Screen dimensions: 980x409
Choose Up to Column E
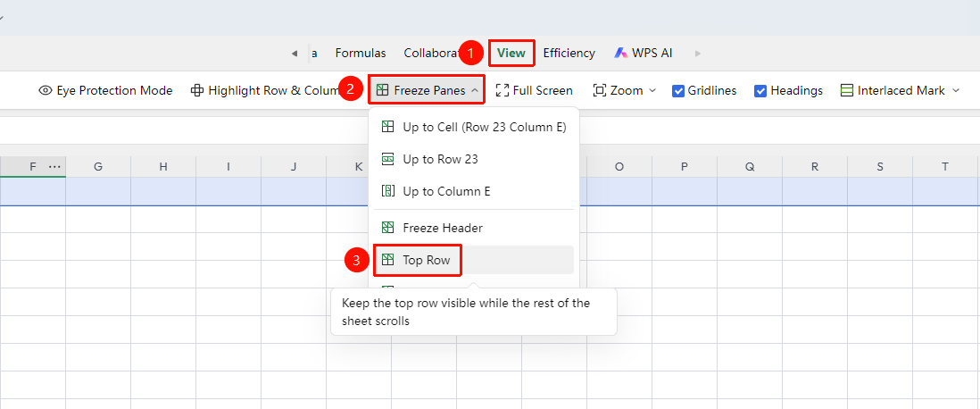tap(474, 191)
